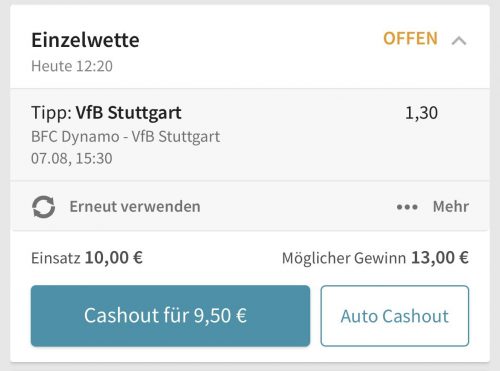Click the Cashout für 9,50 € button

click(x=170, y=316)
